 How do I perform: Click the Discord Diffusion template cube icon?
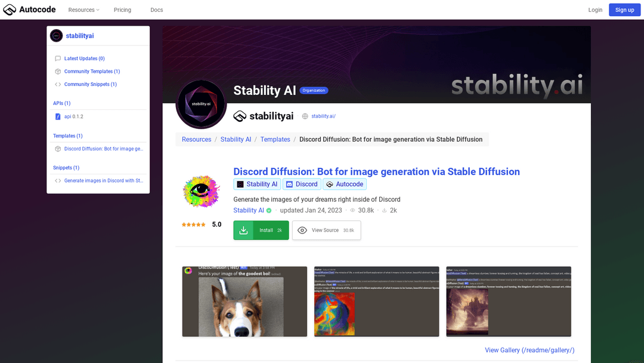[x=58, y=149]
